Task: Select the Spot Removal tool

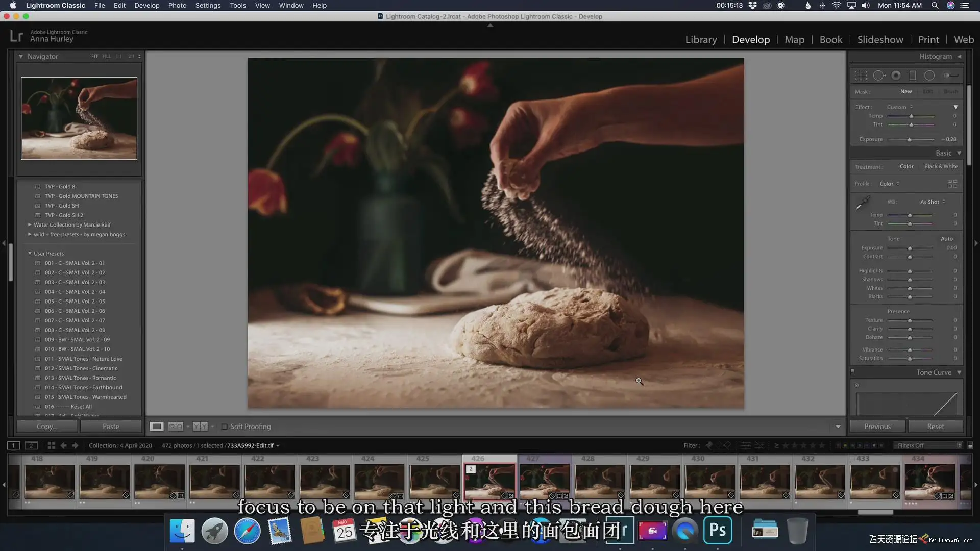Action: [879, 76]
